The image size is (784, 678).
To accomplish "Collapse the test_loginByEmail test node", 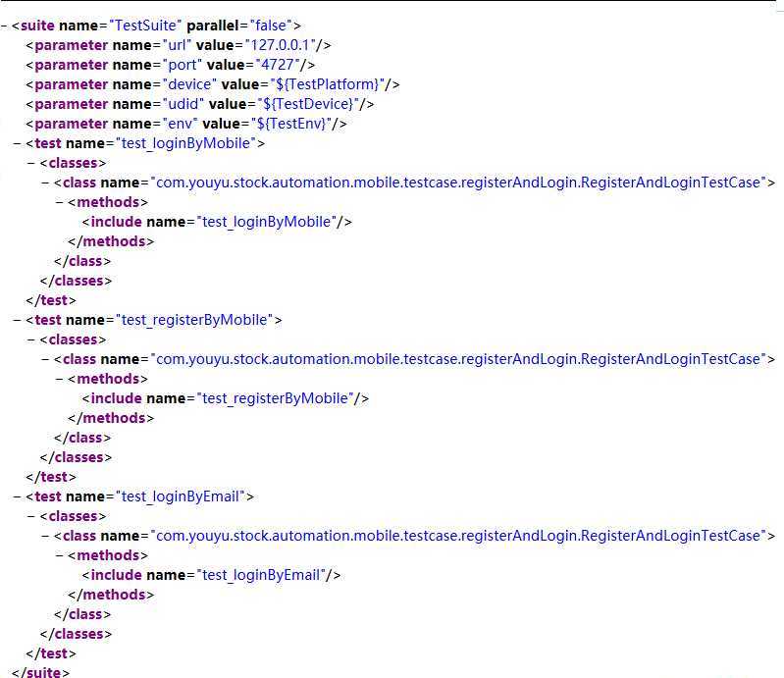I will pyautogui.click(x=18, y=497).
